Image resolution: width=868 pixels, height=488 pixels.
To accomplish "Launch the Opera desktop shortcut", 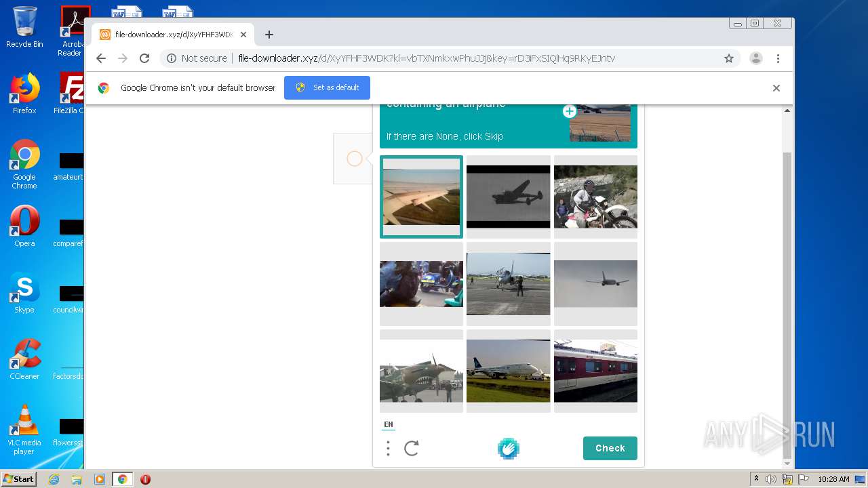I will 24,226.
